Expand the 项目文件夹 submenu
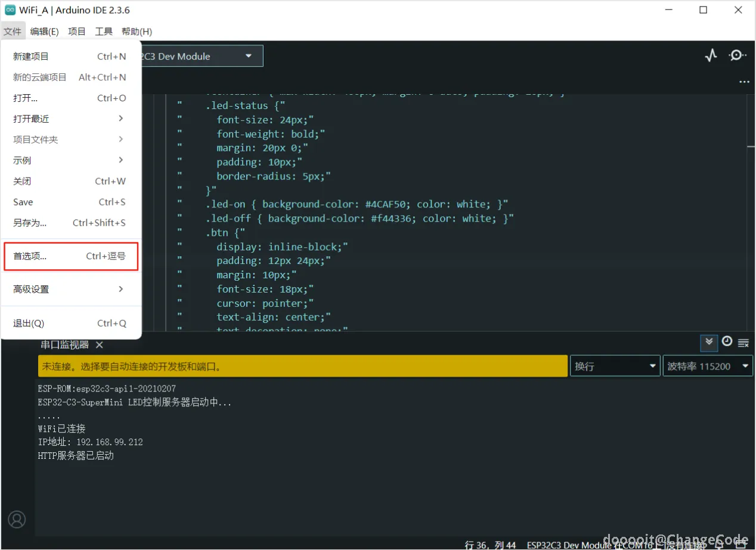 [71, 139]
